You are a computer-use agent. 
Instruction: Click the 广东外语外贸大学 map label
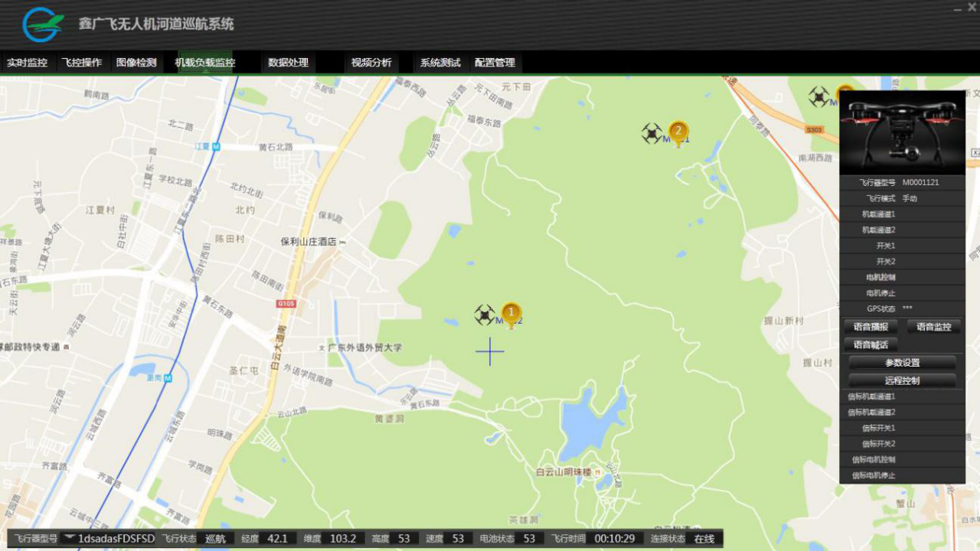(365, 347)
